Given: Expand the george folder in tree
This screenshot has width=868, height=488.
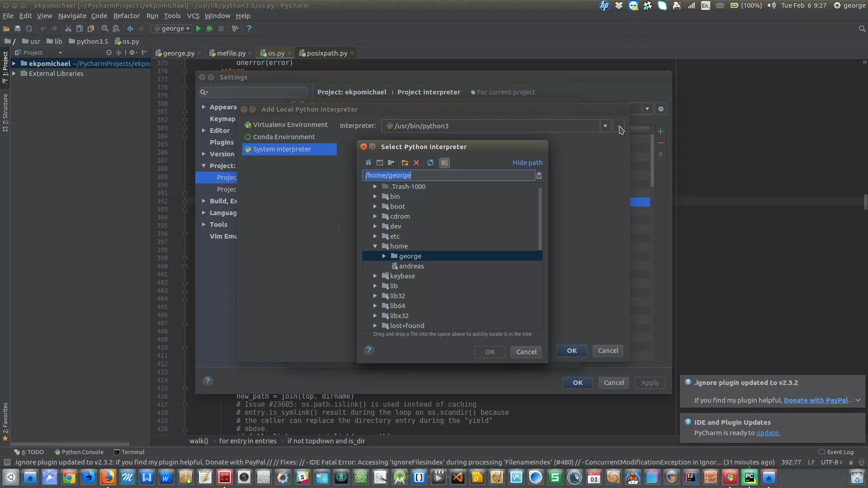Looking at the screenshot, I should click(384, 256).
